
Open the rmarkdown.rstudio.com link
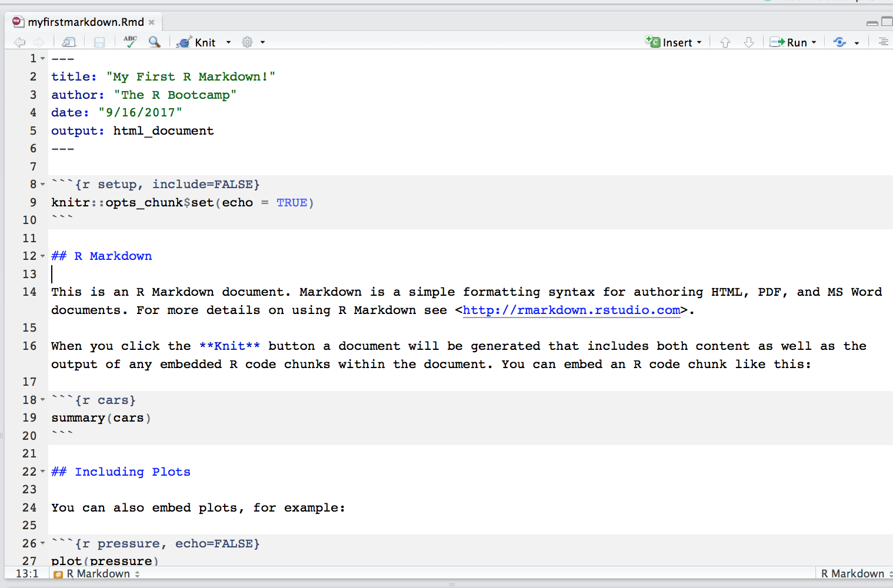(571, 310)
